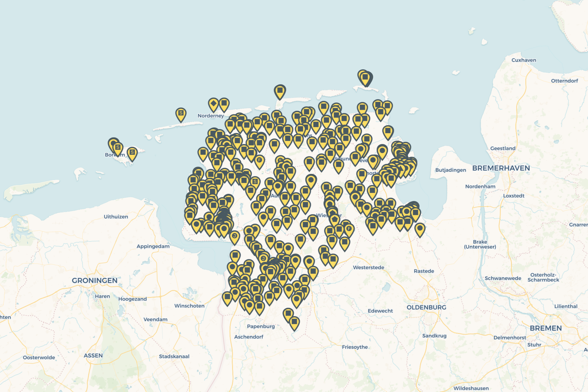Click the Otterndorf town label
The width and height of the screenshot is (588, 392).
click(564, 81)
